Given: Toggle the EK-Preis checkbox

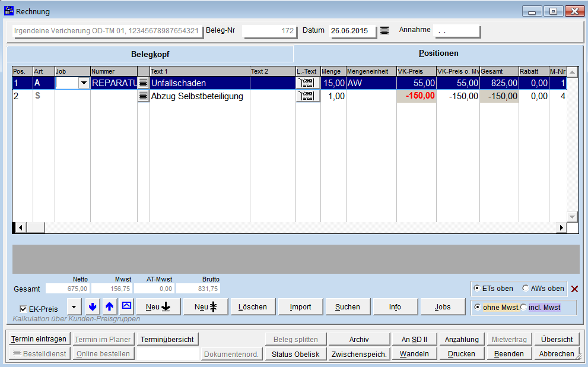Looking at the screenshot, I should click(x=24, y=309).
